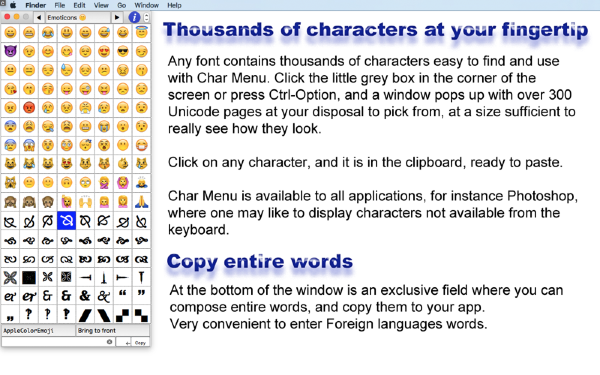This screenshot has width=600, height=375.
Task: Open the Edit menu
Action: pos(80,5)
